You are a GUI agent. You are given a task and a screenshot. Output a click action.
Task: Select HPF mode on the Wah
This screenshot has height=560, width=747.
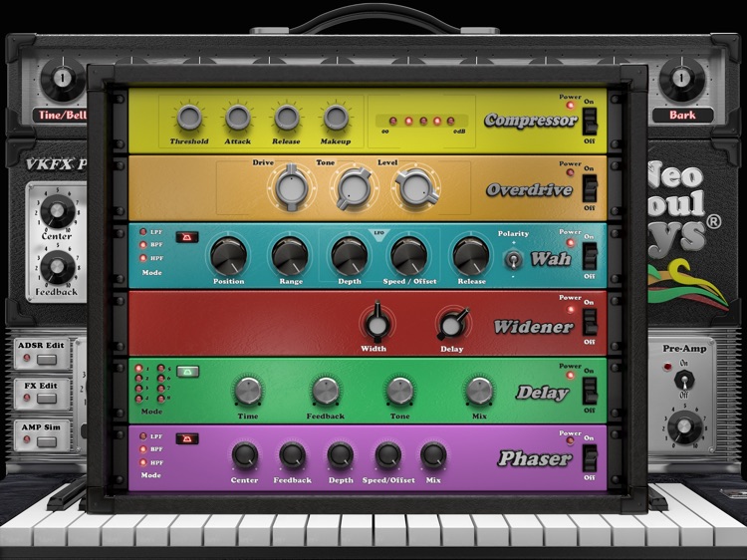tap(142, 258)
